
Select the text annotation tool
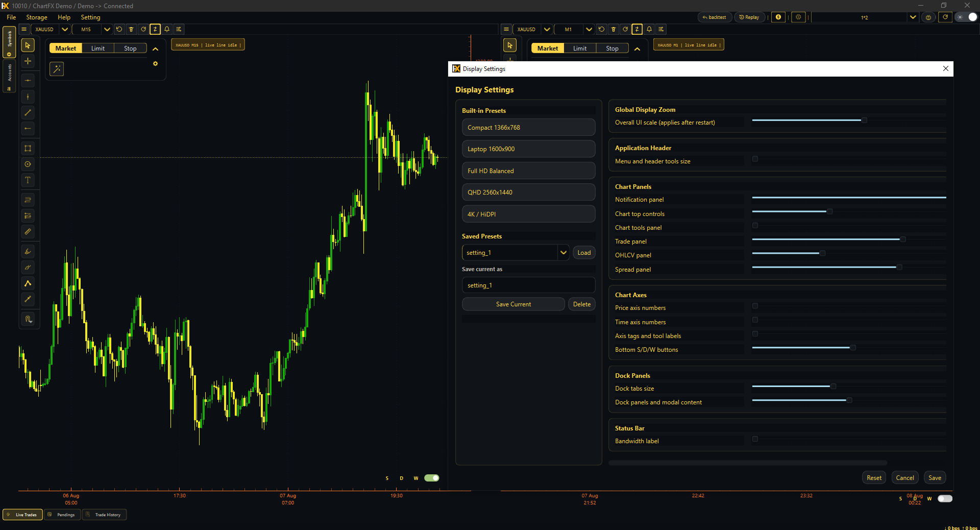[28, 180]
